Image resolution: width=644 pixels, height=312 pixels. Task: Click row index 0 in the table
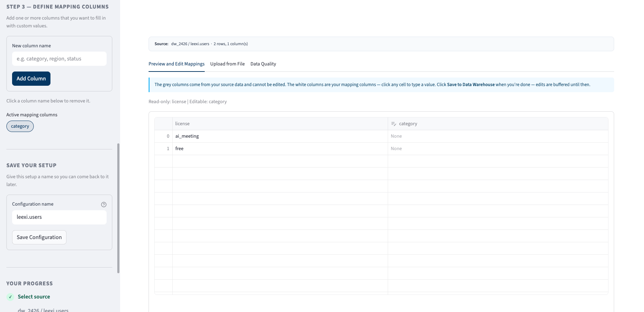[x=163, y=136]
